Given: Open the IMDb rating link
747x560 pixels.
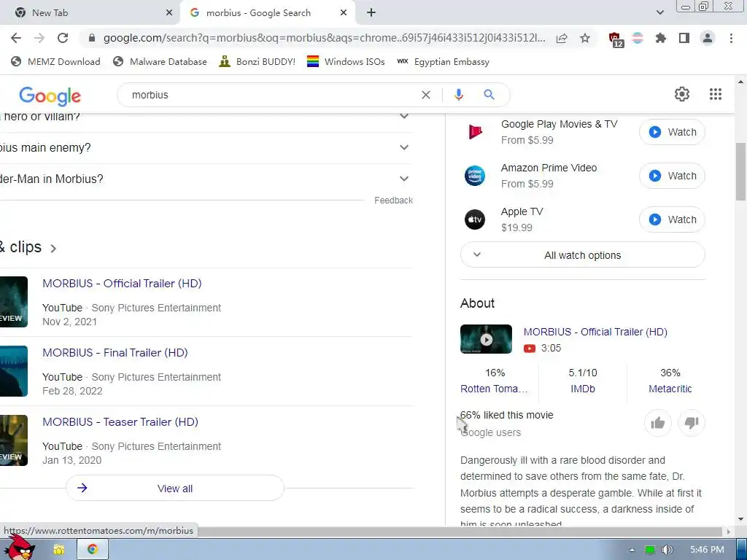Looking at the screenshot, I should pos(583,389).
